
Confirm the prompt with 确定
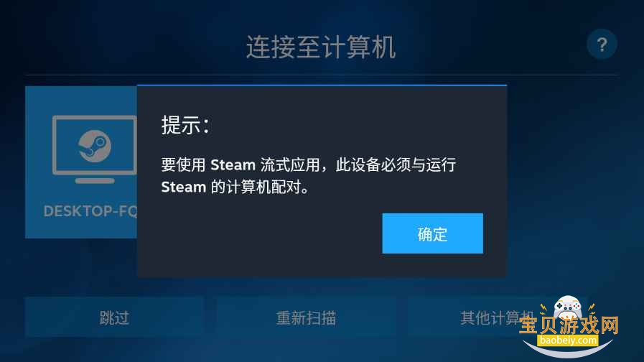432,233
